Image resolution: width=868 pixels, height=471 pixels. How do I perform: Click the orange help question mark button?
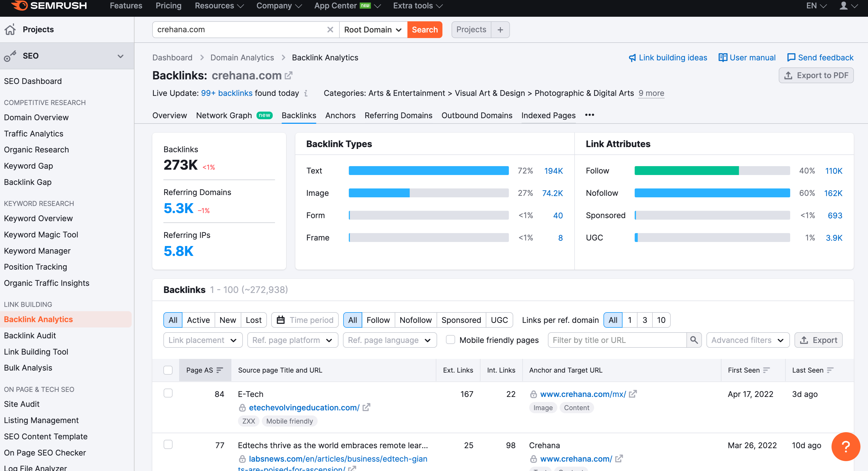coord(845,446)
